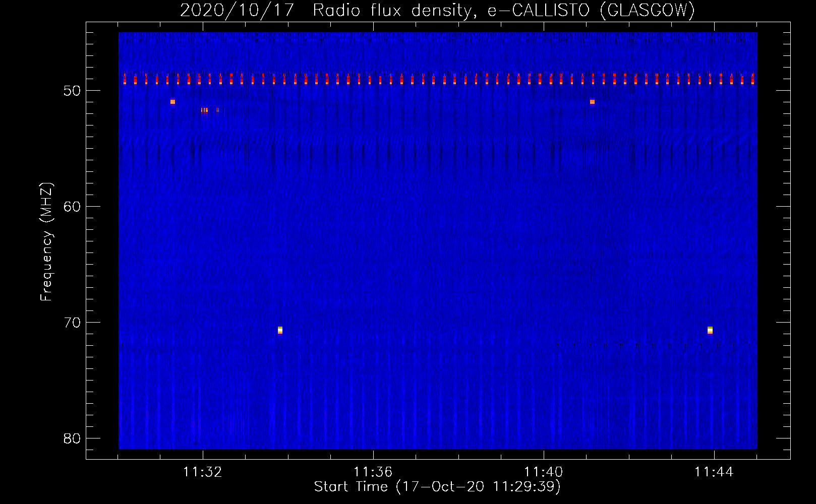Click the bright burst near 70 MHz before 11:34
This screenshot has width=816, height=504.
tap(280, 330)
